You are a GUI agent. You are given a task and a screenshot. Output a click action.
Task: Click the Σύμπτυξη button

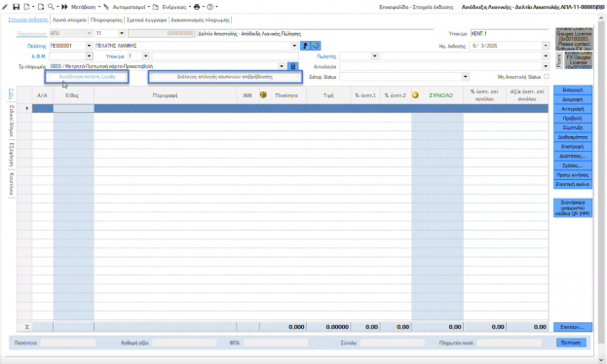click(x=573, y=127)
